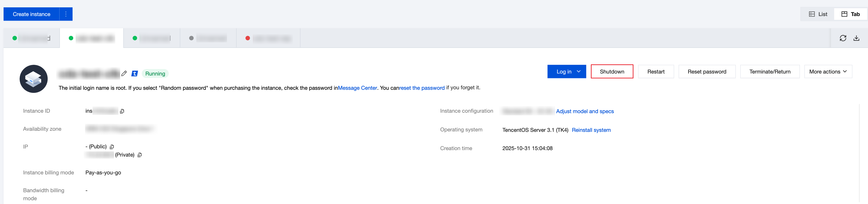
Task: Click the Restart button
Action: tap(656, 71)
